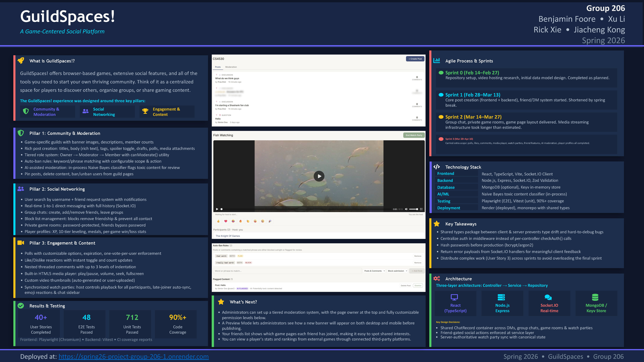Send the party popper reaction in the watch party
Viewport: 644px width, 362px height.
pyautogui.click(x=270, y=221)
